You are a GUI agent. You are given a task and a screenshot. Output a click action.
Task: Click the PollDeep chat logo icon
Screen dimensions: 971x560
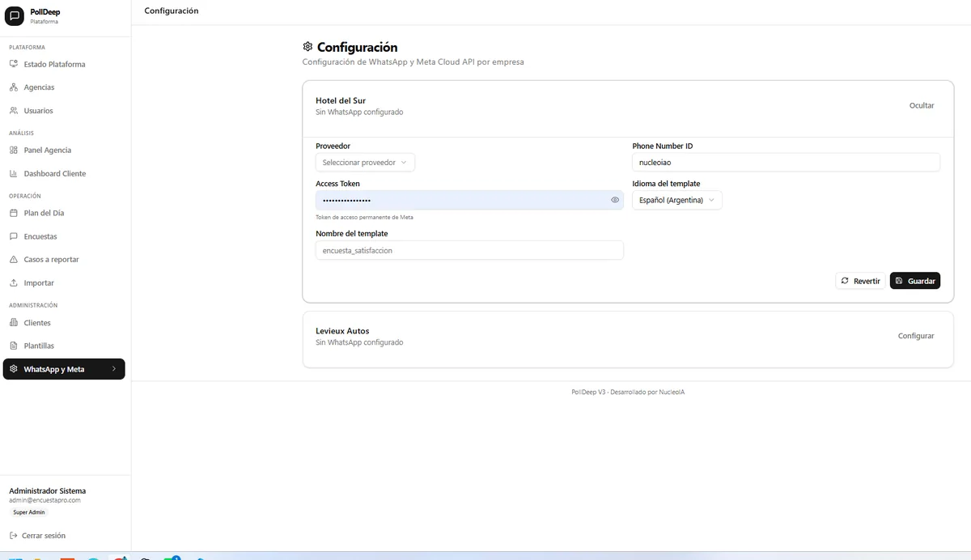pyautogui.click(x=15, y=16)
